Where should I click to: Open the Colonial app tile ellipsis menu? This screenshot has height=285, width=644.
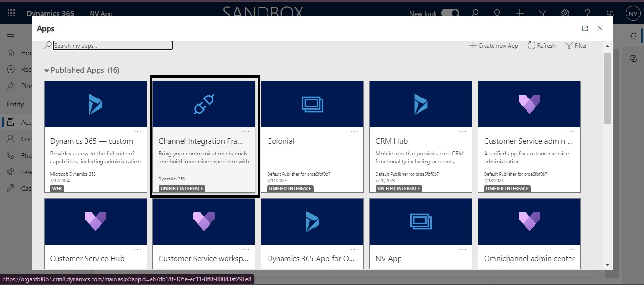tap(354, 131)
